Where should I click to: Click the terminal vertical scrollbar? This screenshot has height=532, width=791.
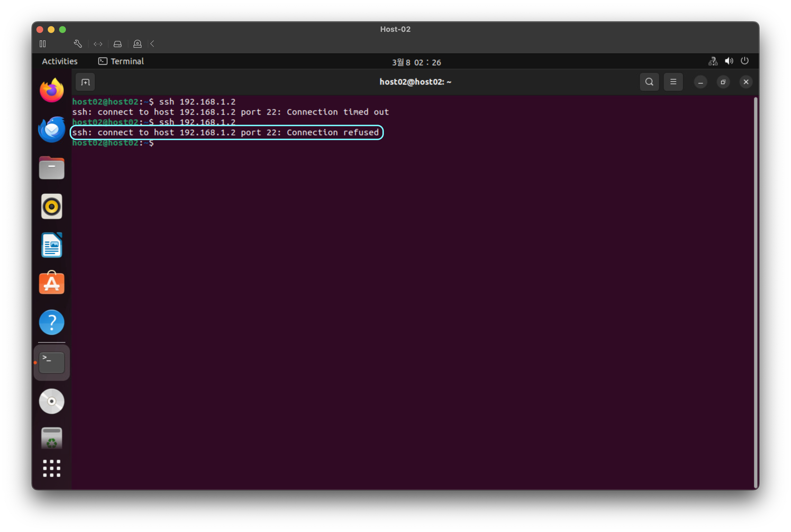[x=755, y=292]
